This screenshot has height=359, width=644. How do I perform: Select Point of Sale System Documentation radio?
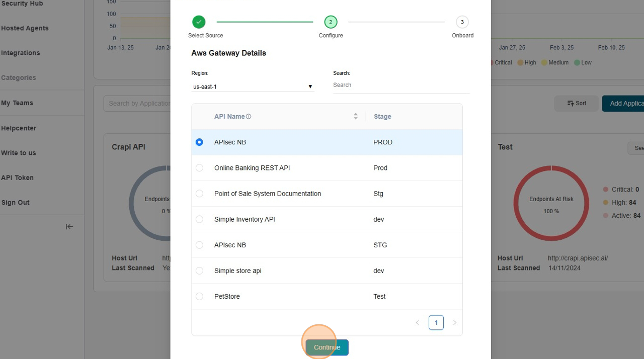[199, 194]
